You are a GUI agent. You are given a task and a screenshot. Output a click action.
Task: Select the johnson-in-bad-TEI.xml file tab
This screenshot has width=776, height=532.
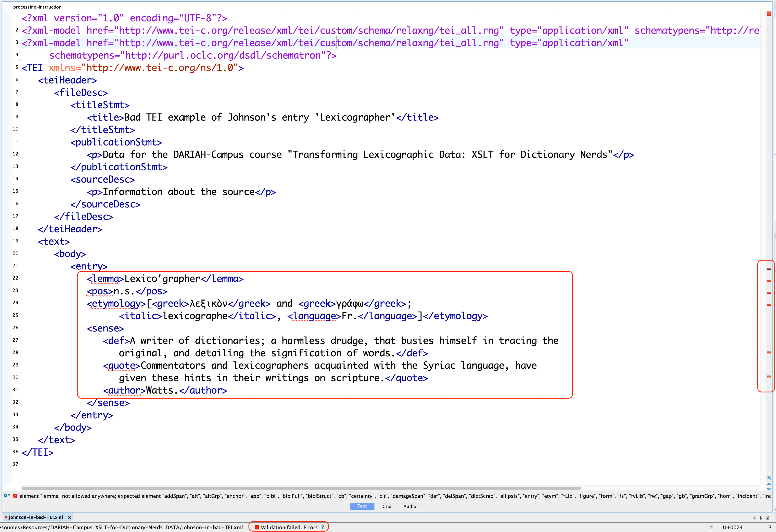pyautogui.click(x=36, y=517)
